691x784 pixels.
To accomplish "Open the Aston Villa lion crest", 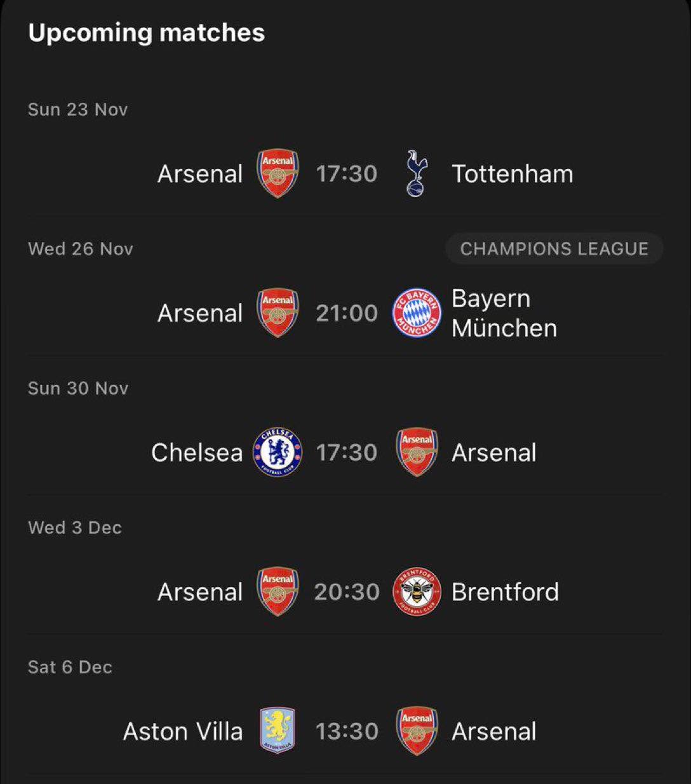I will pyautogui.click(x=278, y=731).
